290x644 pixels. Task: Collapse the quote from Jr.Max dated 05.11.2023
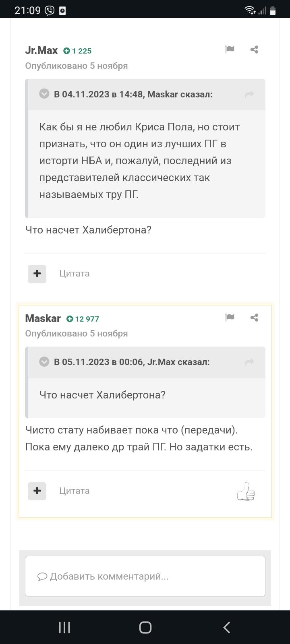tap(44, 361)
